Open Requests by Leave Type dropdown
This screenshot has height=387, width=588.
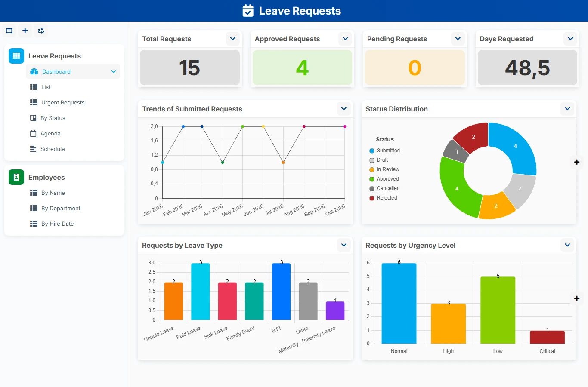[x=344, y=245]
